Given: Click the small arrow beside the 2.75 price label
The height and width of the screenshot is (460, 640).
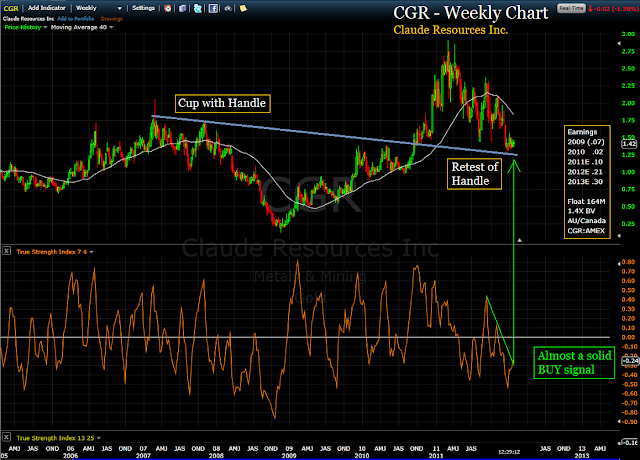Looking at the screenshot, I should 619,43.
